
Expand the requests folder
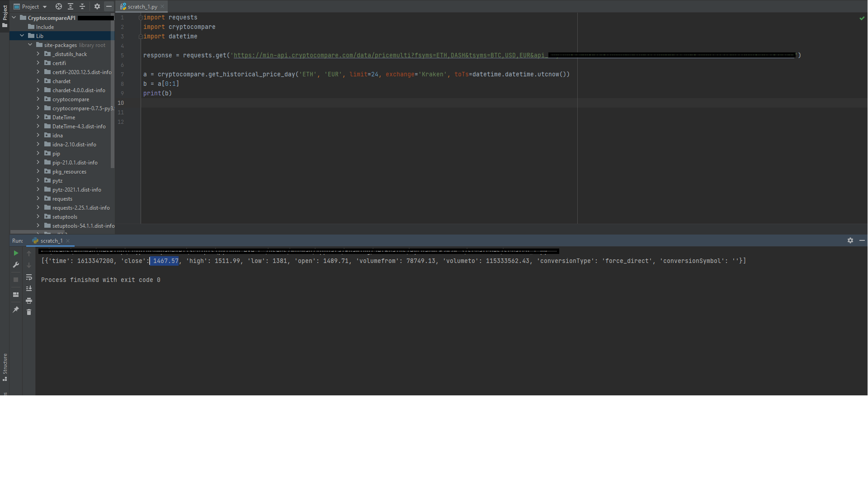click(x=38, y=198)
